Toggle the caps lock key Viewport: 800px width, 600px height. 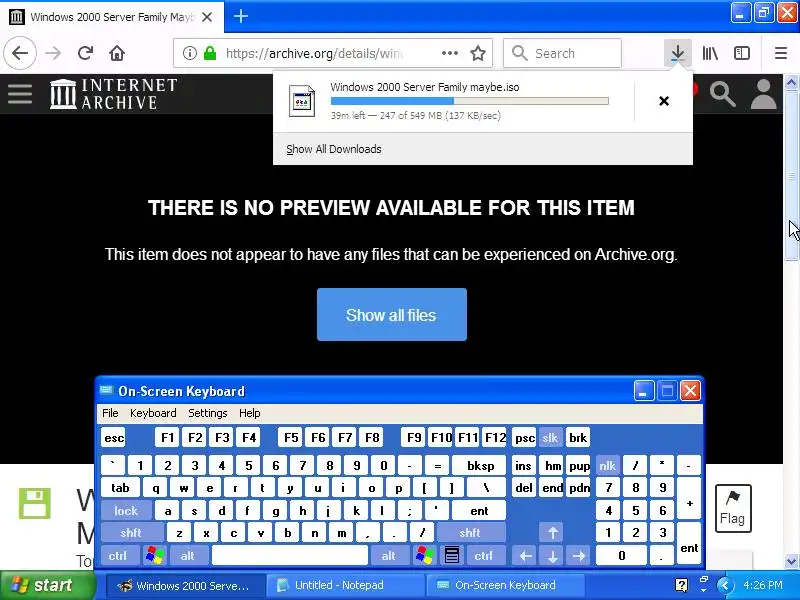pyautogui.click(x=126, y=510)
